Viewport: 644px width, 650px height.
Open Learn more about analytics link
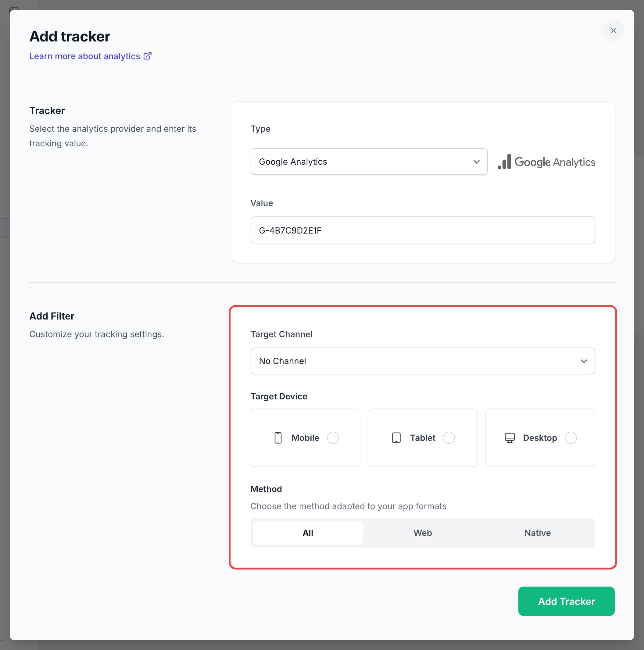click(90, 56)
